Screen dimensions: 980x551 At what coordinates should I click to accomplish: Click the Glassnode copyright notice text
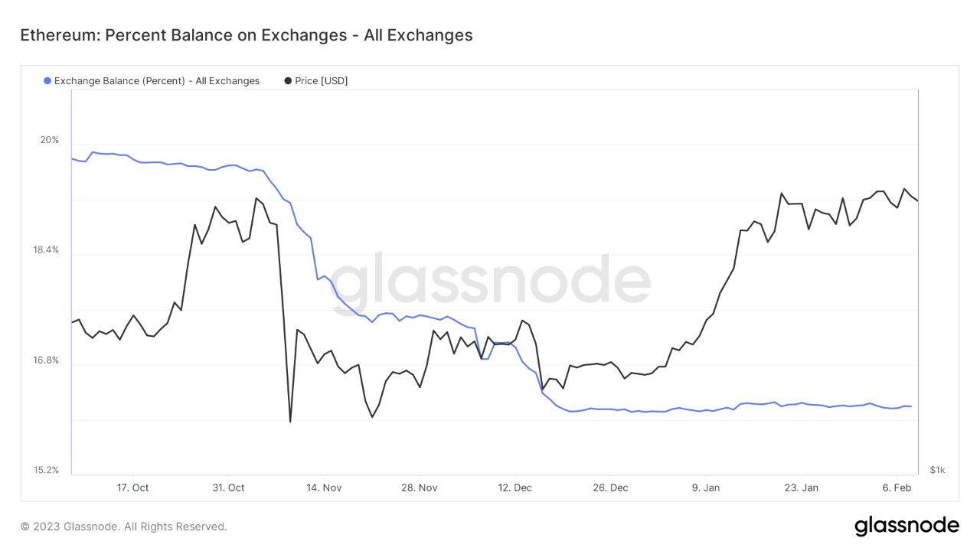[x=124, y=527]
